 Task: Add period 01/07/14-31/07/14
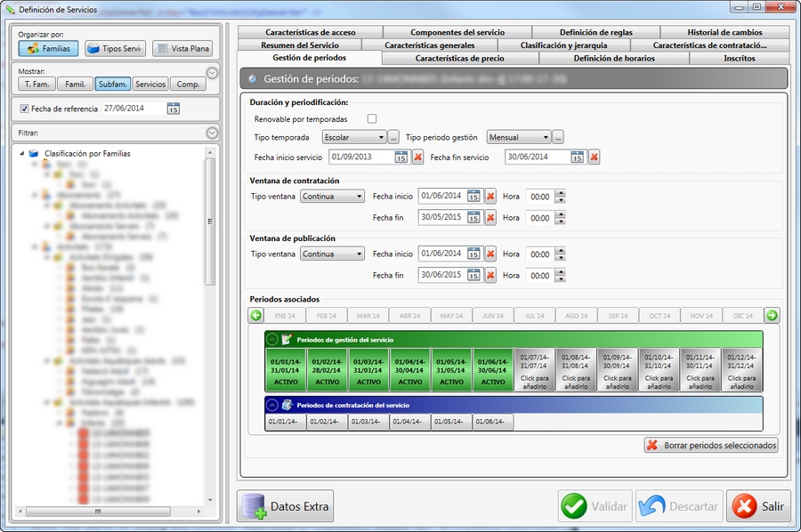point(534,370)
